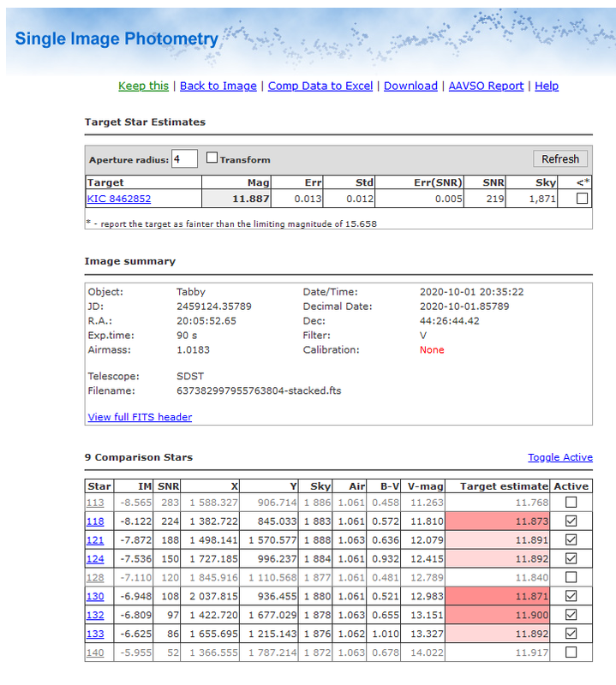
Task: Click the SNR value 219 in target table
Action: (x=495, y=199)
